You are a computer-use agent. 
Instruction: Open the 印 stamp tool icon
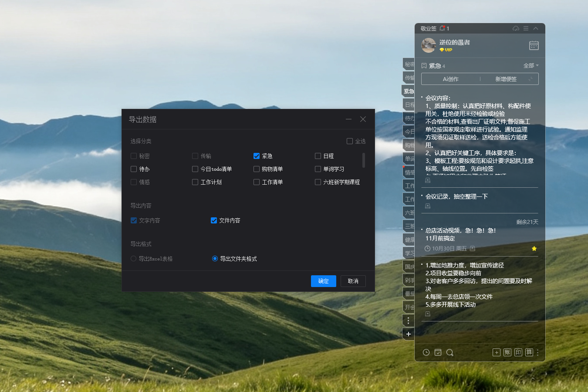pyautogui.click(x=518, y=352)
